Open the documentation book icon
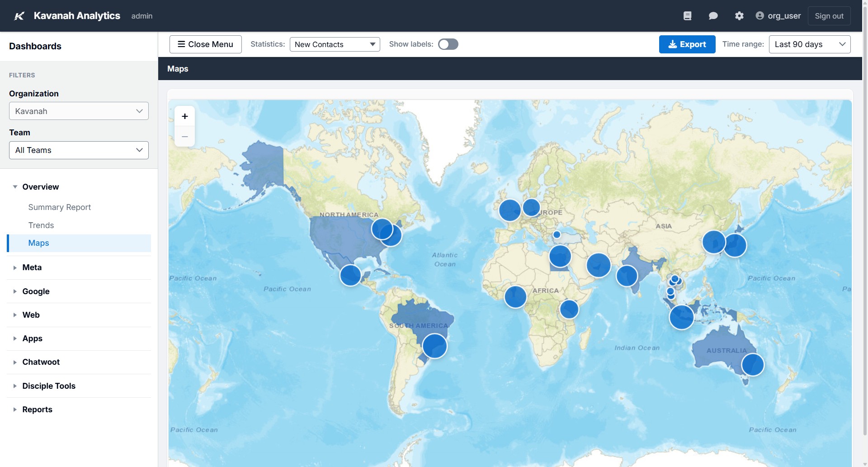 pos(687,16)
